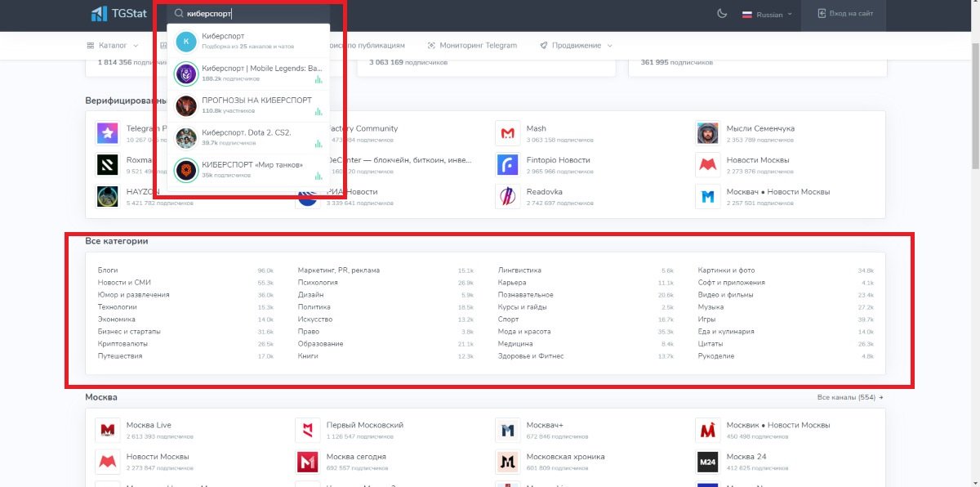The image size is (980, 487).
Task: Open the Путешествия category
Action: point(120,356)
